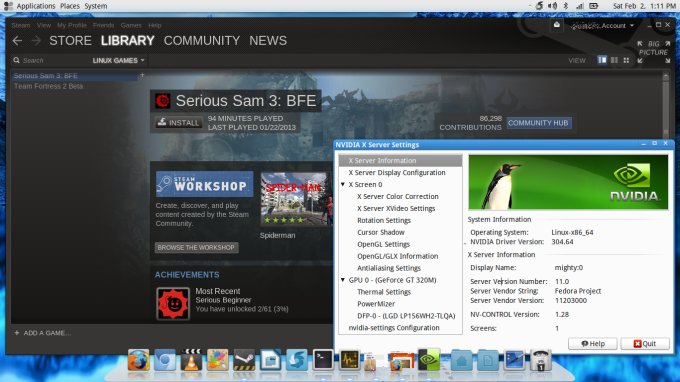This screenshot has width=680, height=382.
Task: Open the Help menu in Steam
Action: 154,26
